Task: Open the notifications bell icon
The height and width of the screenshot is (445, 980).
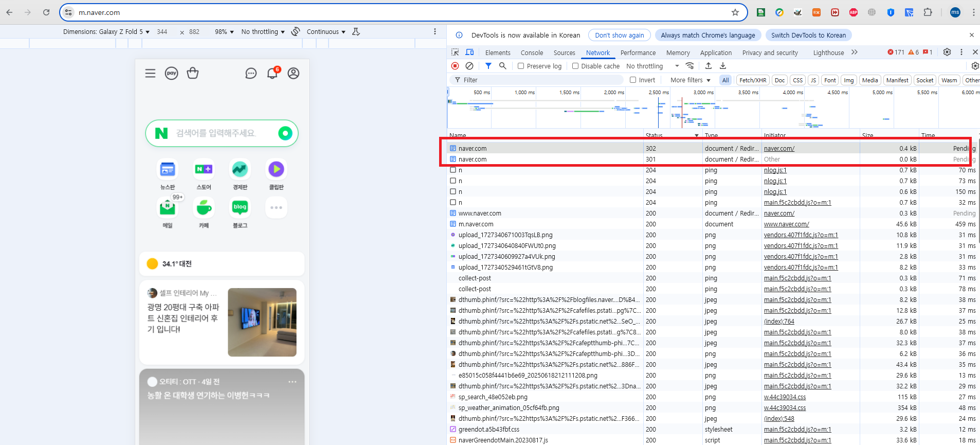Action: coord(273,74)
